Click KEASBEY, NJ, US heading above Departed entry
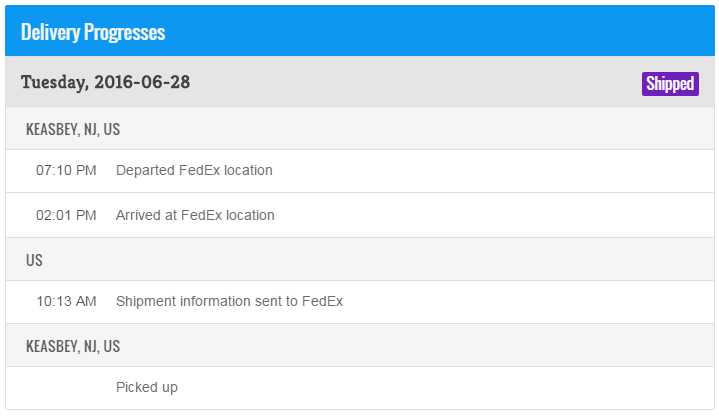 coord(73,129)
